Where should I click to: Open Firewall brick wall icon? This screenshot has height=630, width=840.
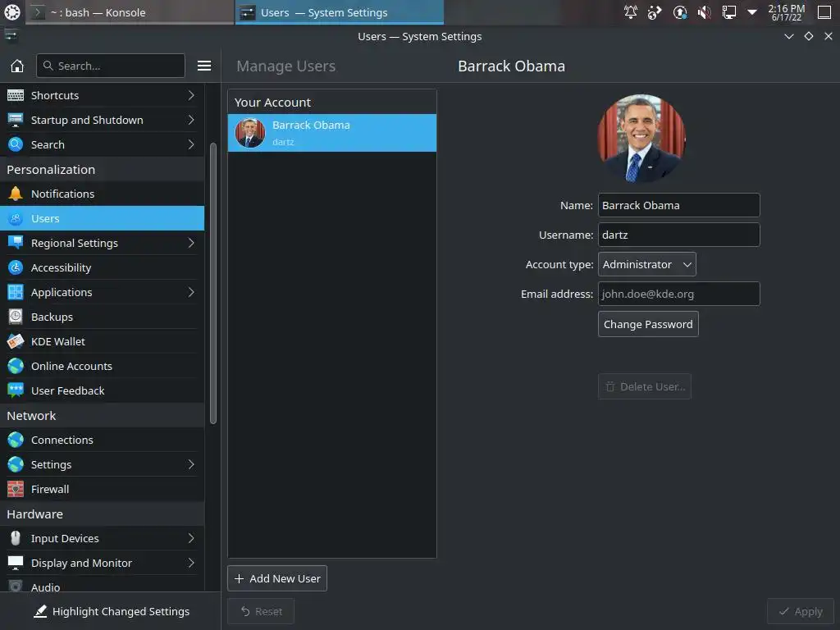pos(16,489)
